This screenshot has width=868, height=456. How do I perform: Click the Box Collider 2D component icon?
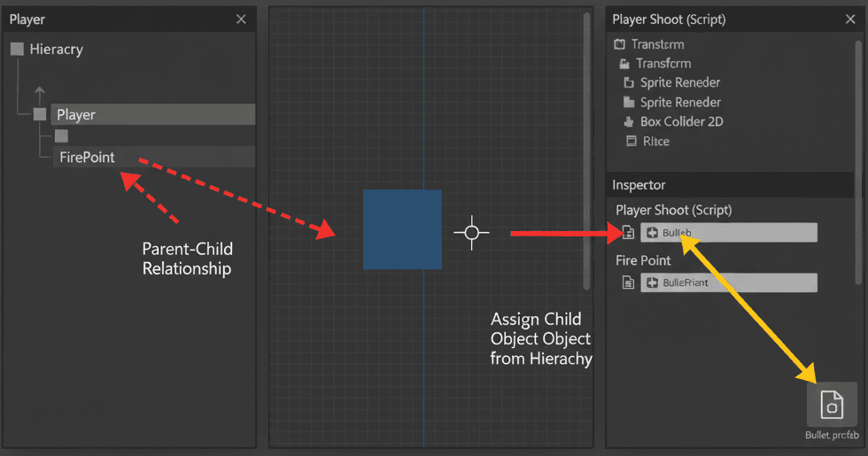[629, 122]
